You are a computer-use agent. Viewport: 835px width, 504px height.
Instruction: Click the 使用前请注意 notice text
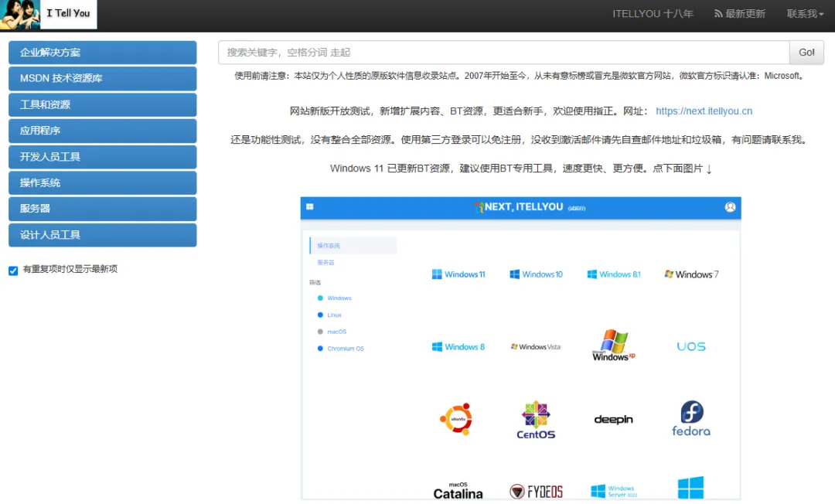(520, 76)
